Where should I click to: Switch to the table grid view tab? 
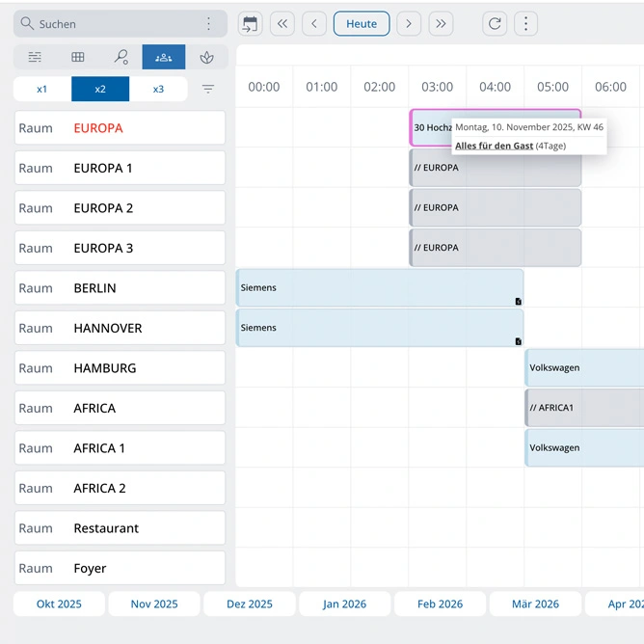click(x=78, y=58)
